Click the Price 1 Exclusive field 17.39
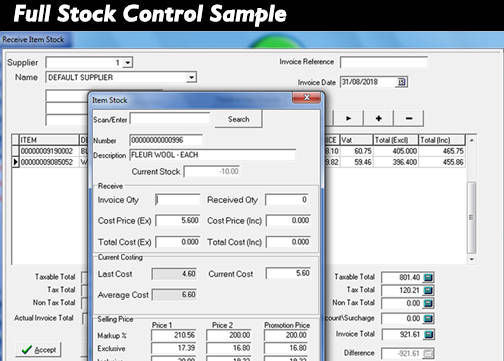Screen dimensions: 504x361 coord(174,348)
